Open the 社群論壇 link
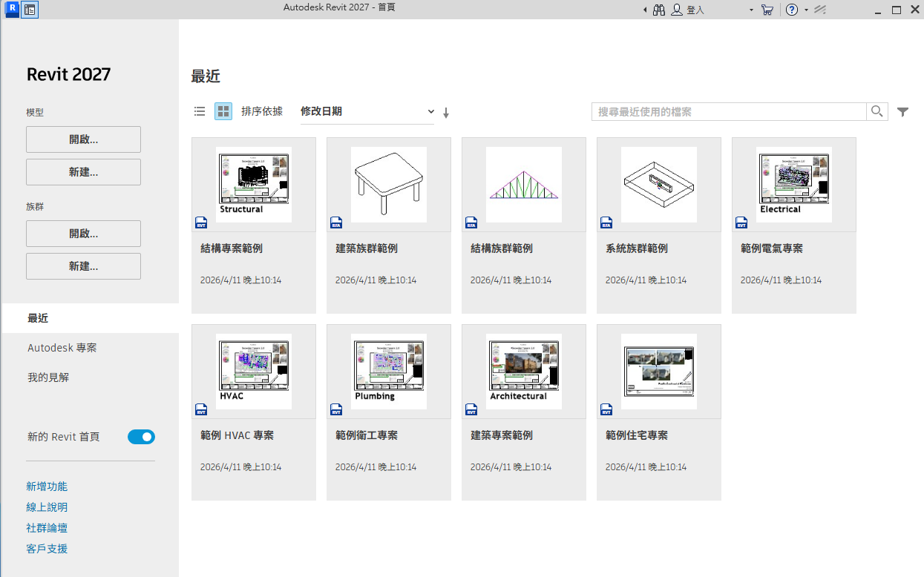 coord(47,528)
